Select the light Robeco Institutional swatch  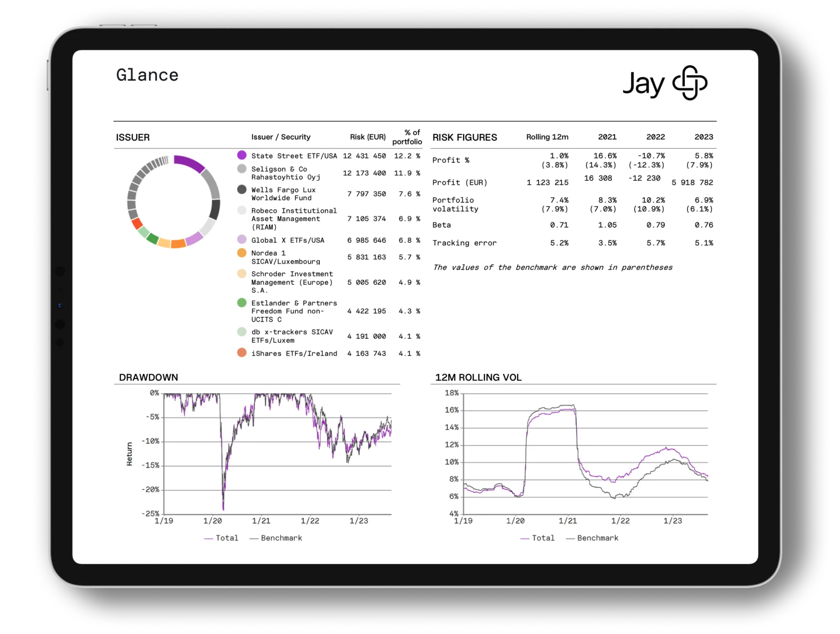[x=242, y=210]
